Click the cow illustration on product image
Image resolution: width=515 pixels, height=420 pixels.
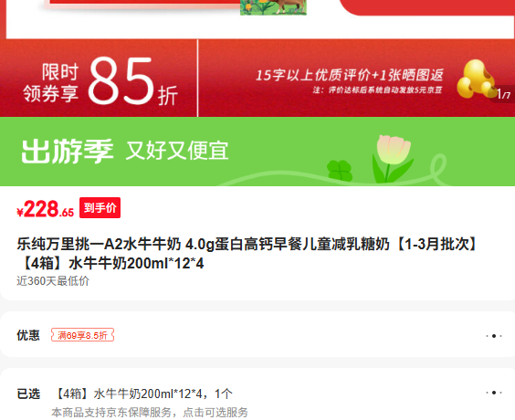(x=273, y=7)
